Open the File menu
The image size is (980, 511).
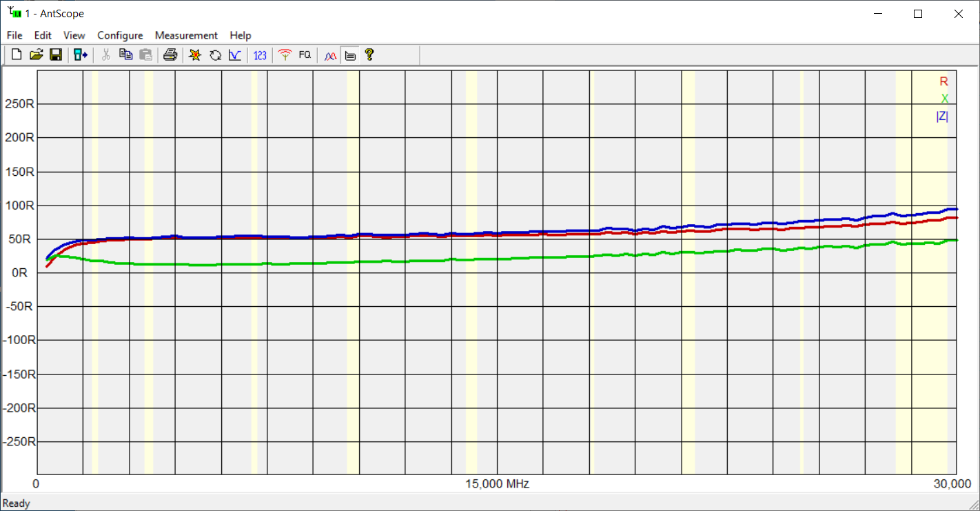(x=14, y=35)
